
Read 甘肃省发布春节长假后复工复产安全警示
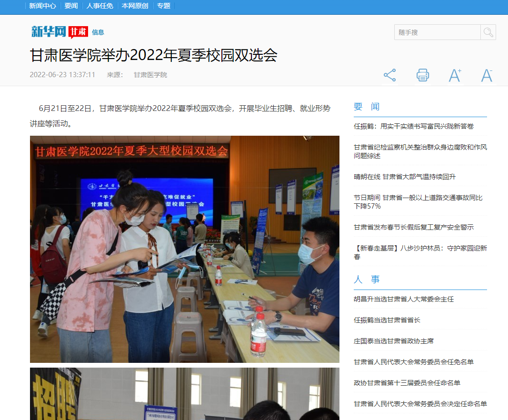click(x=413, y=227)
